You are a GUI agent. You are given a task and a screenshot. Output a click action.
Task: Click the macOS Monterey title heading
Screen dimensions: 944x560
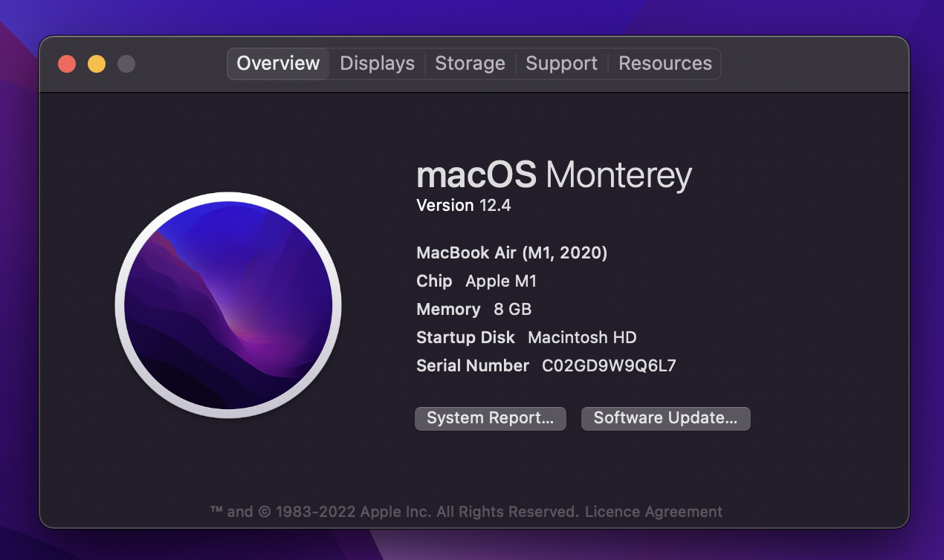coord(554,176)
